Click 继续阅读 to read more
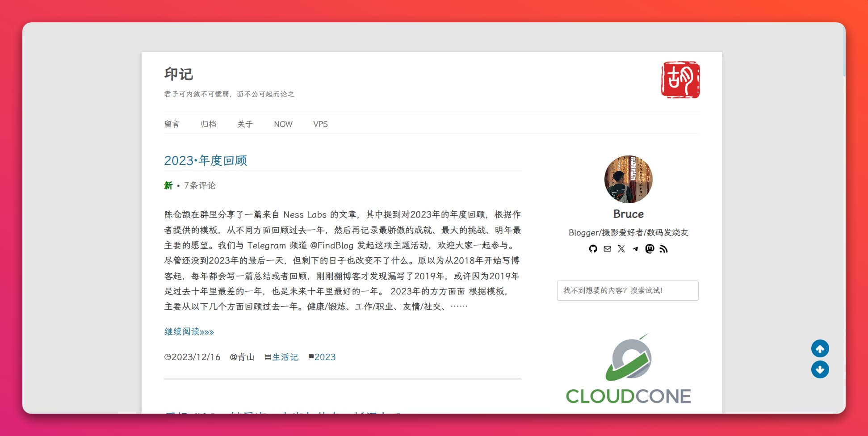The height and width of the screenshot is (436, 868). [189, 331]
